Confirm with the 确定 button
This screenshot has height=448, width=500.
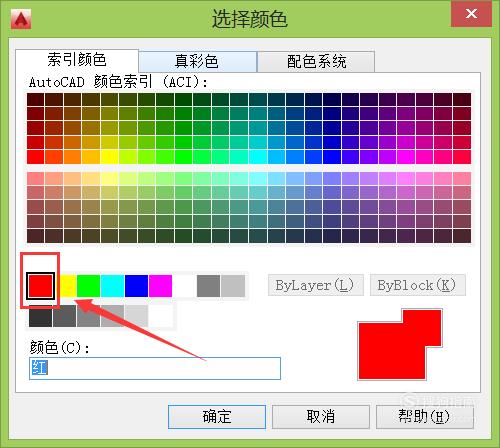coord(217,417)
